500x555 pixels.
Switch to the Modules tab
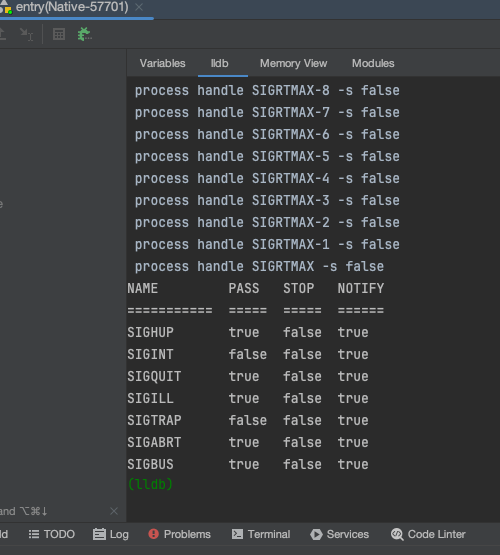coord(373,63)
